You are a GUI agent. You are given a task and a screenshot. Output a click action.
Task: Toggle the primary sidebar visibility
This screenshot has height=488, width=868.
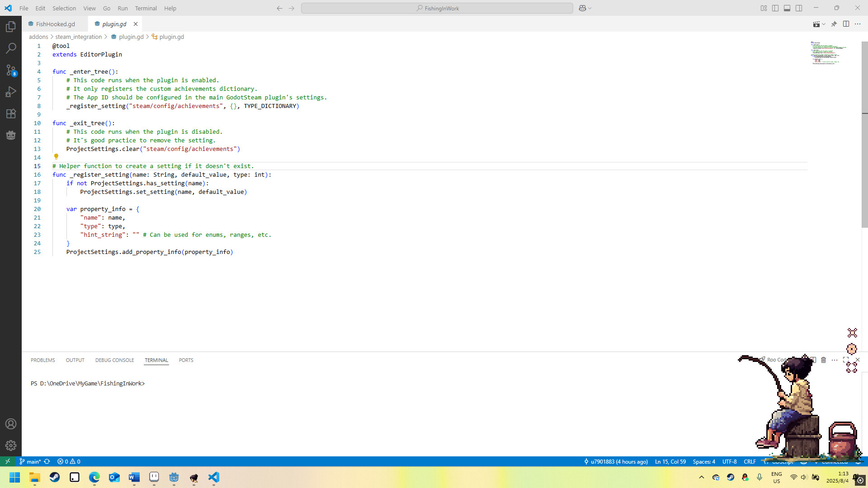pos(776,8)
